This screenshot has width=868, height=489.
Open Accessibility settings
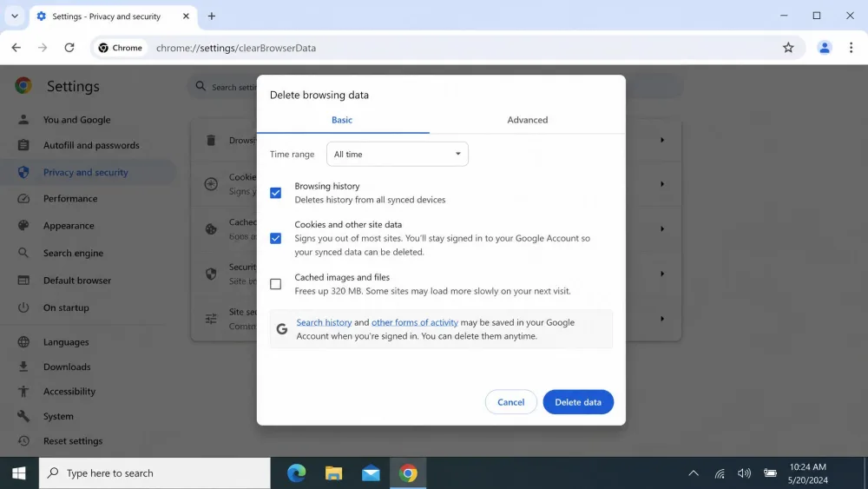pyautogui.click(x=69, y=391)
